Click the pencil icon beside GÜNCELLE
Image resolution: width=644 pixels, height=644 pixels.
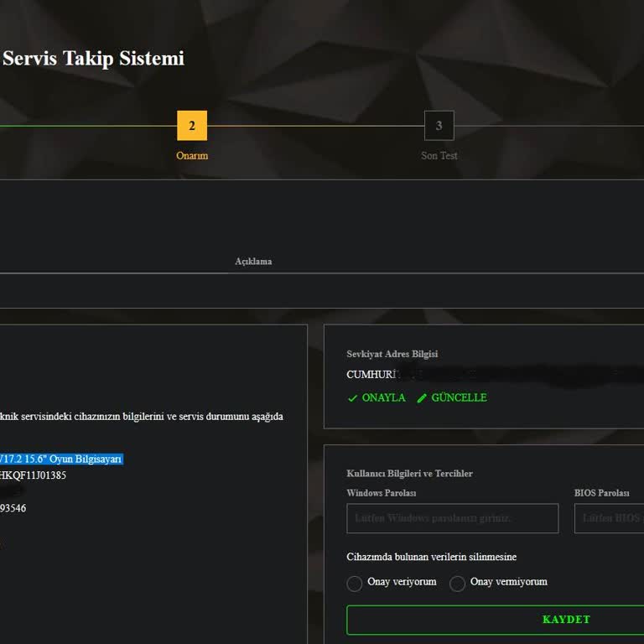pyautogui.click(x=422, y=398)
